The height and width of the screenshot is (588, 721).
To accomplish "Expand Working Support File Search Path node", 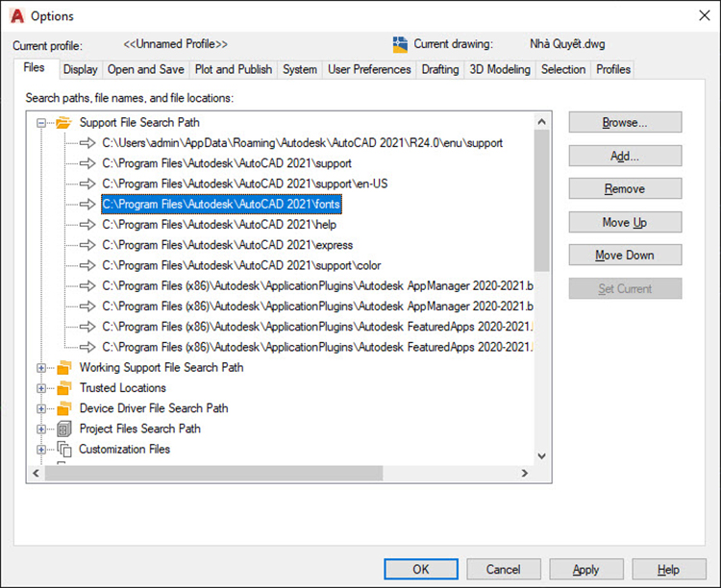I will pyautogui.click(x=41, y=368).
